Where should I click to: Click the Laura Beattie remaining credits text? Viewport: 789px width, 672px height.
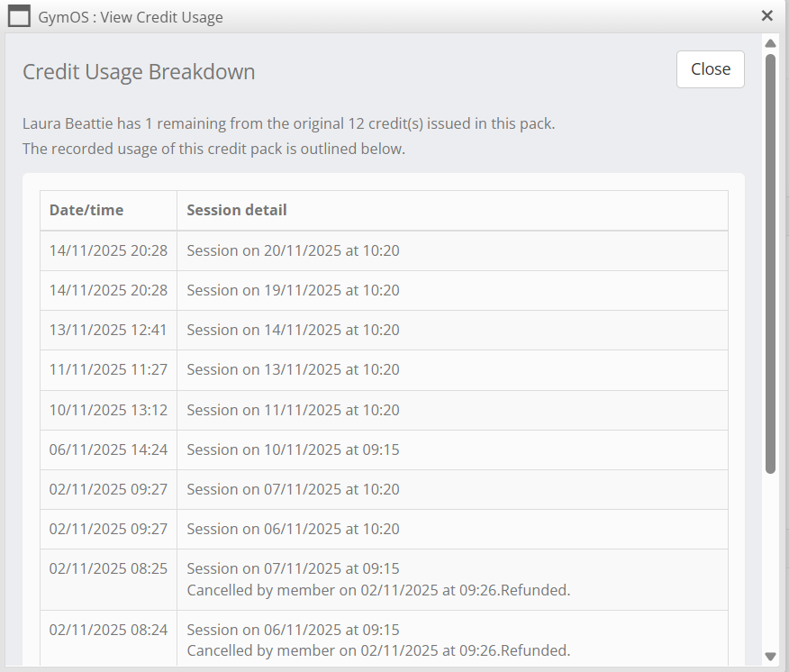tap(288, 123)
